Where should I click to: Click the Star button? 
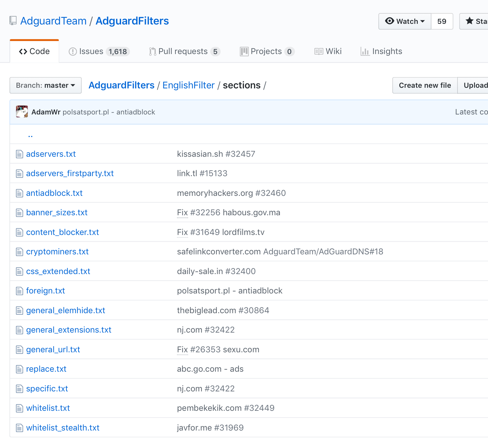(x=474, y=21)
